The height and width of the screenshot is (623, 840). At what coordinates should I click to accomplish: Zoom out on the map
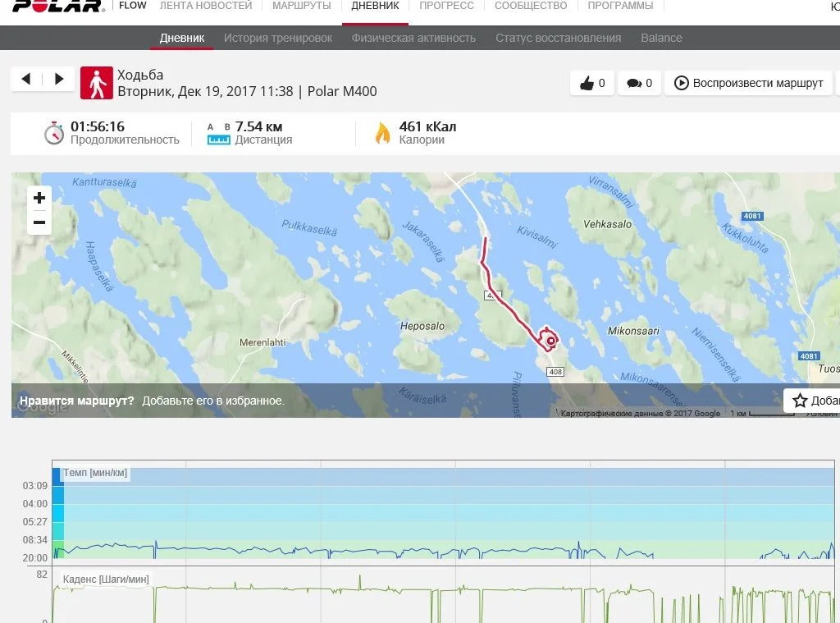click(x=39, y=222)
